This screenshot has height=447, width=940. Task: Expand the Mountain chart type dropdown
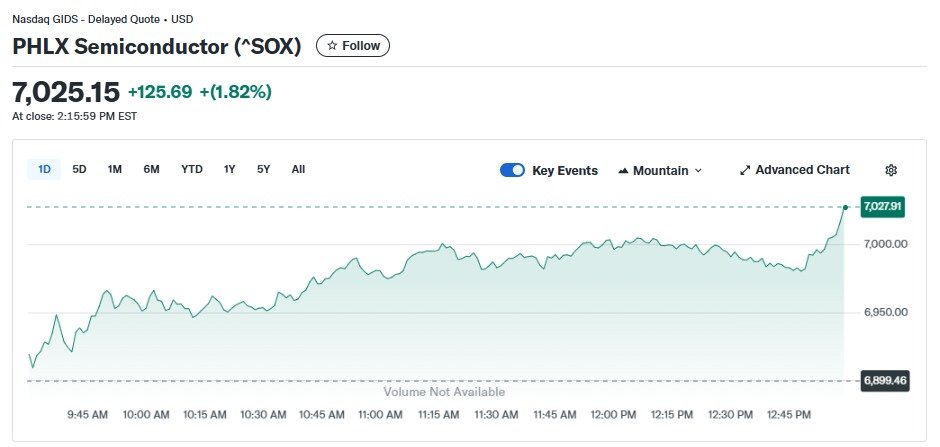[x=698, y=171]
